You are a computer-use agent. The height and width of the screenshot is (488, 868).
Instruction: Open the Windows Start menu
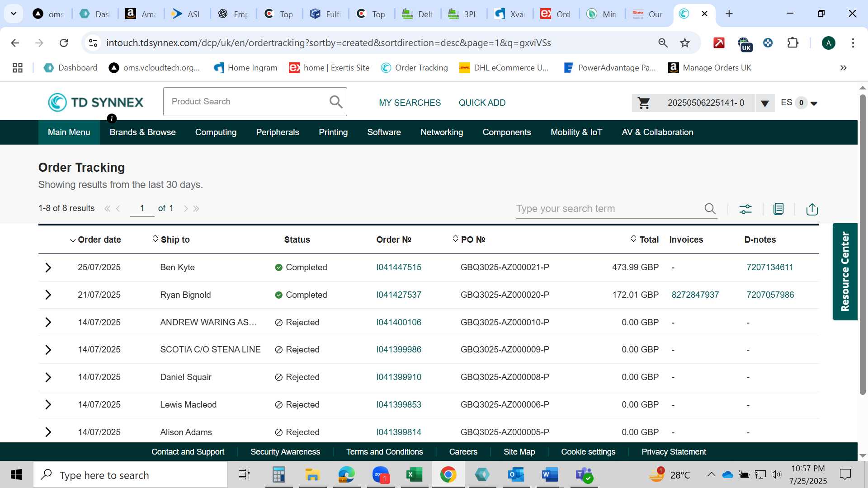16,475
